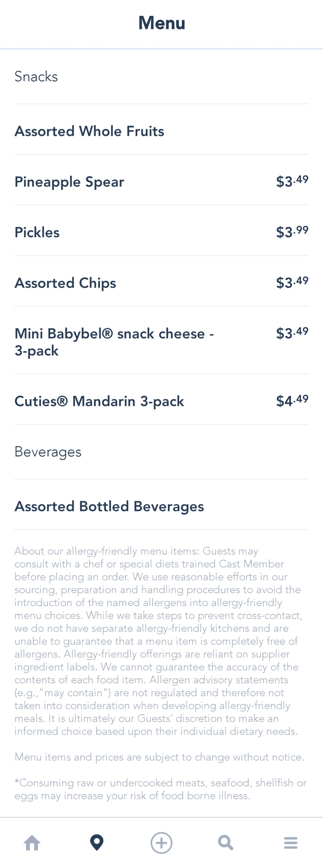Tap the Snacks section header
This screenshot has height=868, width=323.
[36, 77]
